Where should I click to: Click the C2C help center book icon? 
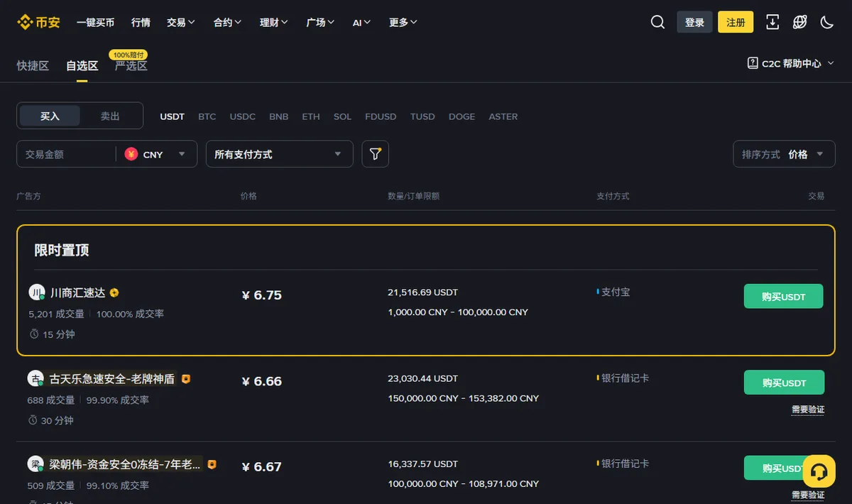[753, 63]
